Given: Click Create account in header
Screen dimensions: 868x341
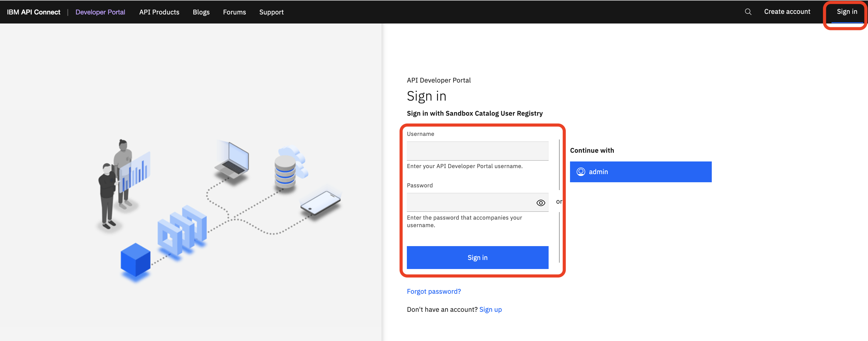Looking at the screenshot, I should point(787,12).
